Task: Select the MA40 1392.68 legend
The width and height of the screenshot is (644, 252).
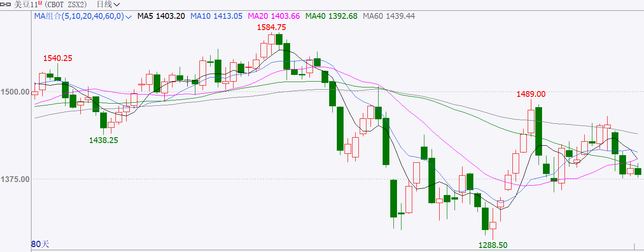Action: (x=331, y=16)
